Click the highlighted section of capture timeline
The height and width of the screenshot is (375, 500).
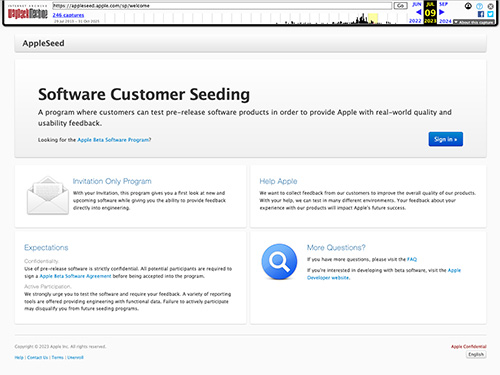pyautogui.click(x=373, y=18)
